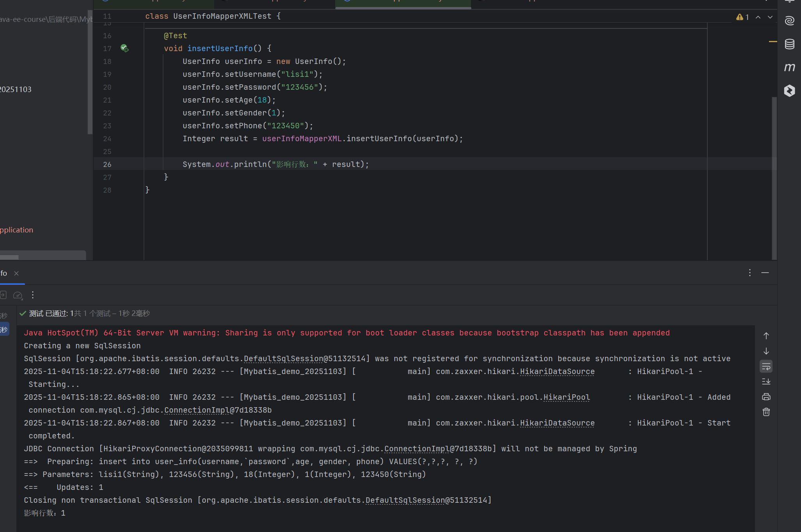Viewport: 801px width, 532px height.
Task: Open run panel options three-dot menu
Action: click(749, 273)
